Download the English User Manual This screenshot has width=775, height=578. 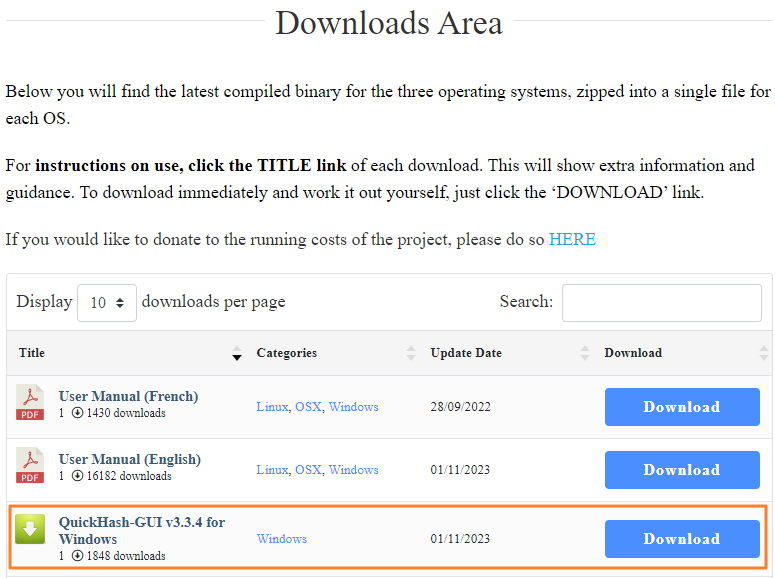click(x=681, y=470)
